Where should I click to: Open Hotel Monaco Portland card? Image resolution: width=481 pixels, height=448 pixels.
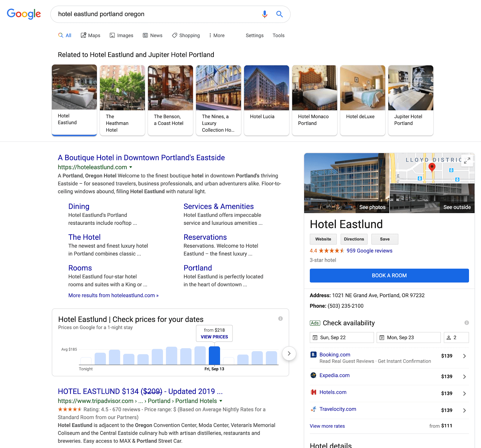pyautogui.click(x=315, y=100)
